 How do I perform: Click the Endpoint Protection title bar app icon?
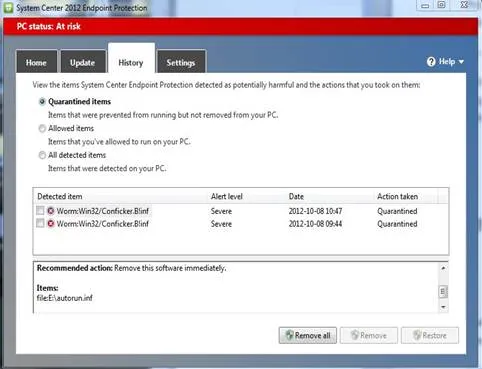(x=8, y=8)
